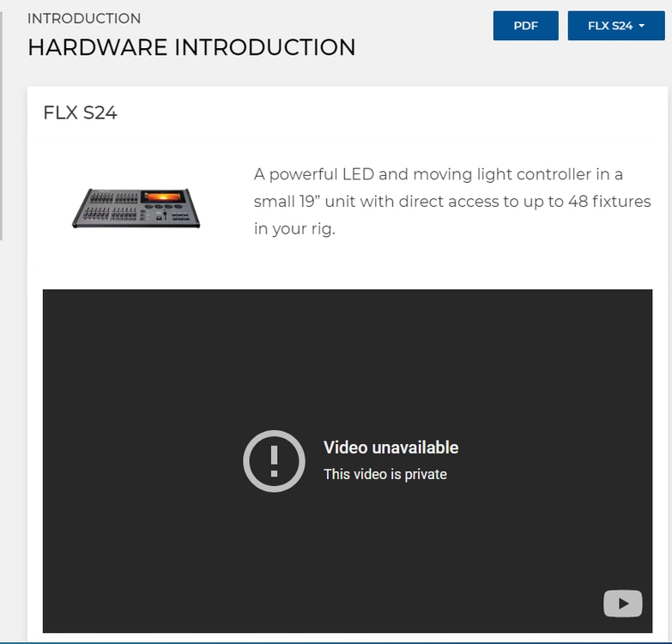Click the 'This video is private' text

(385, 474)
